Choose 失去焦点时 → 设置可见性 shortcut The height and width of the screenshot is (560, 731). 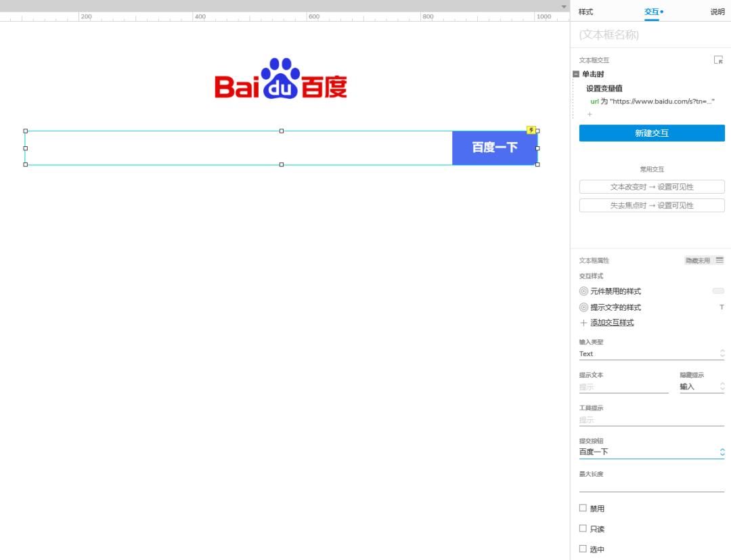pos(652,205)
